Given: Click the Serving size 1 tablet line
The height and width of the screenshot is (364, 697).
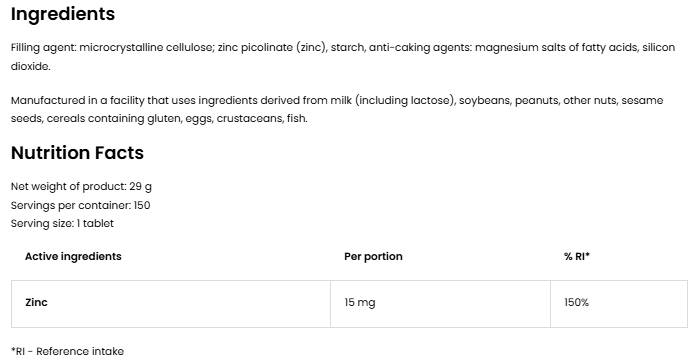Looking at the screenshot, I should pyautogui.click(x=62, y=224).
